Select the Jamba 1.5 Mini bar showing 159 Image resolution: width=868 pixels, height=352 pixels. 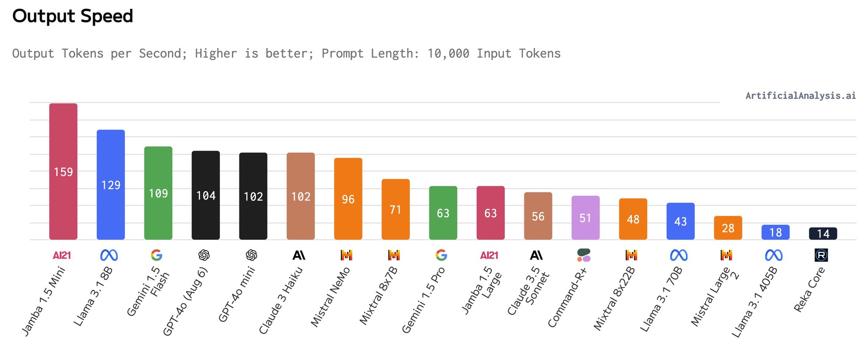(x=63, y=171)
